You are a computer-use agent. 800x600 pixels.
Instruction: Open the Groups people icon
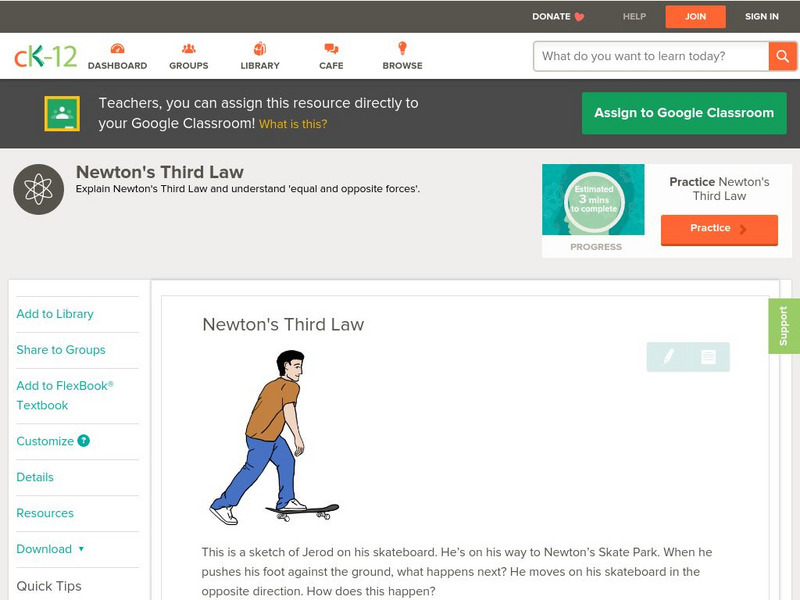(189, 48)
